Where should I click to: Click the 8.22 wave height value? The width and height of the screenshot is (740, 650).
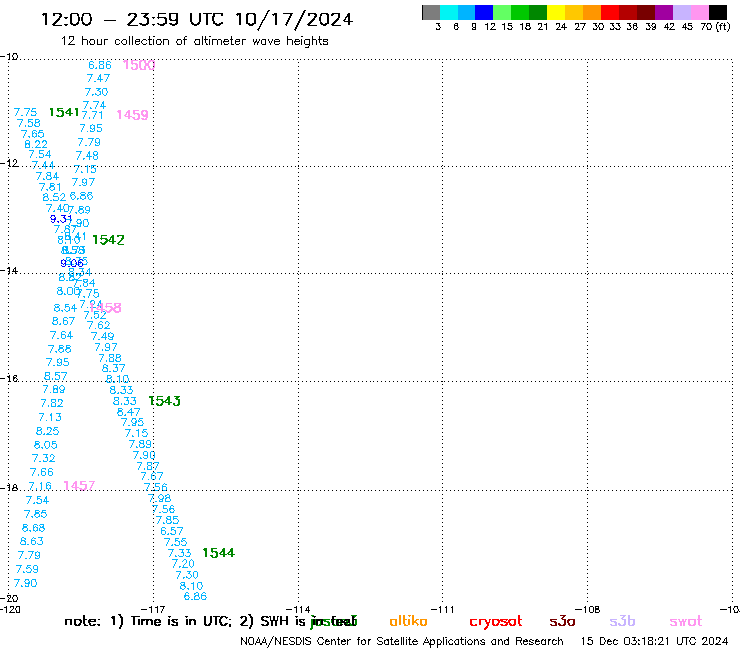[36, 144]
